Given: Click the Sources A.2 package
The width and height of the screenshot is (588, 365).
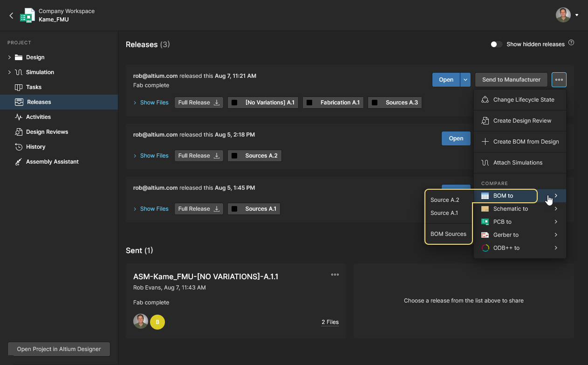Looking at the screenshot, I should pos(254,156).
